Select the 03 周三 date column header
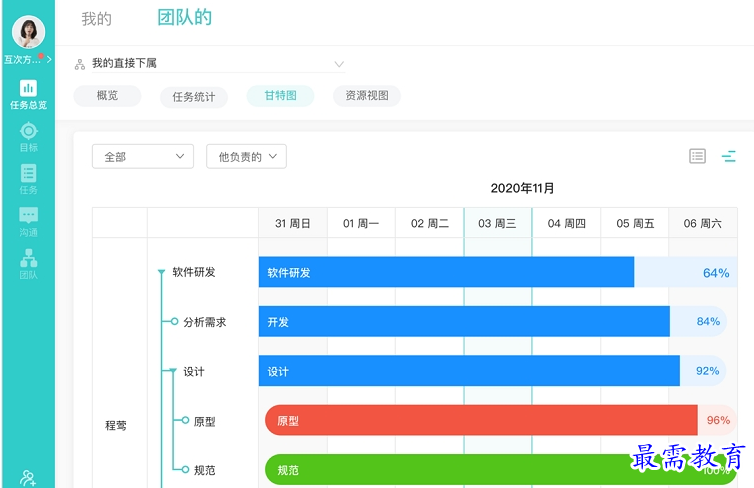Viewport: 754px width, 488px height. (497, 223)
